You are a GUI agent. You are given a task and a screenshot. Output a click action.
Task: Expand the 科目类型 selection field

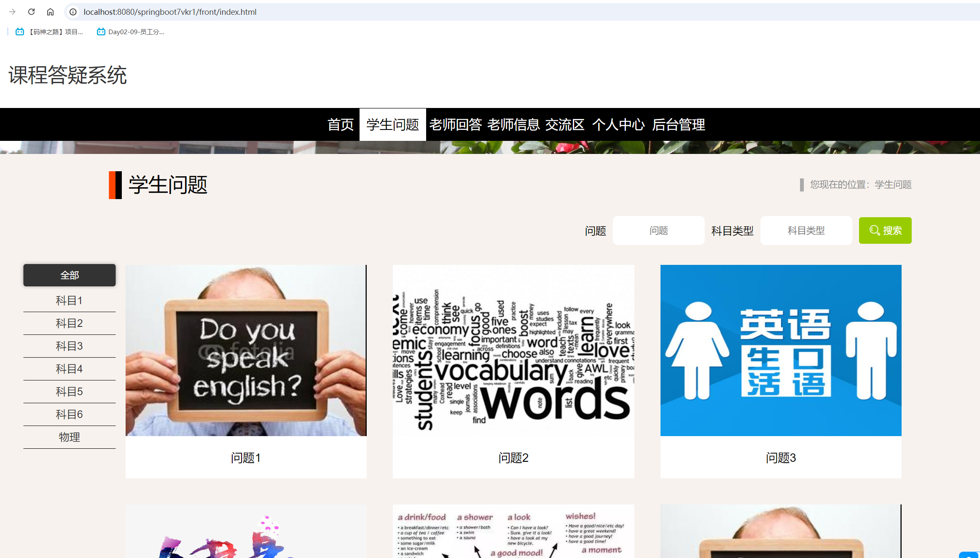pyautogui.click(x=805, y=230)
